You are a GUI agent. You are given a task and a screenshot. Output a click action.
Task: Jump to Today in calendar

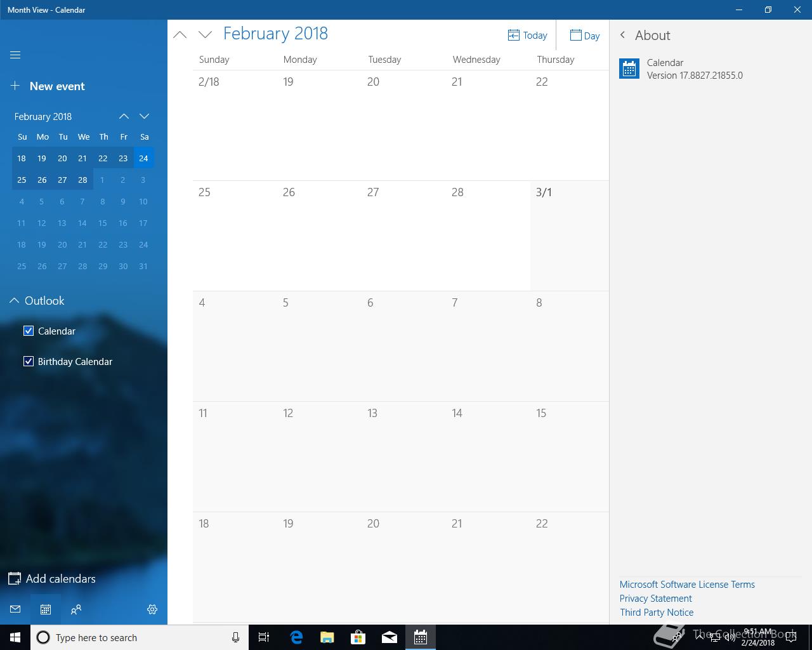point(527,36)
